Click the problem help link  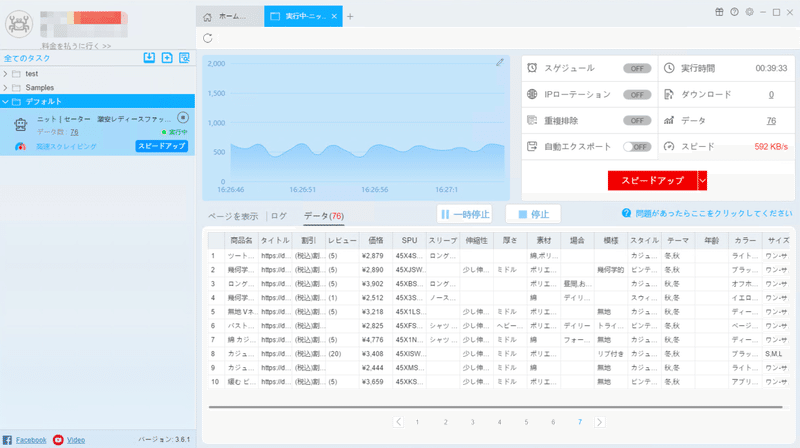pyautogui.click(x=714, y=213)
